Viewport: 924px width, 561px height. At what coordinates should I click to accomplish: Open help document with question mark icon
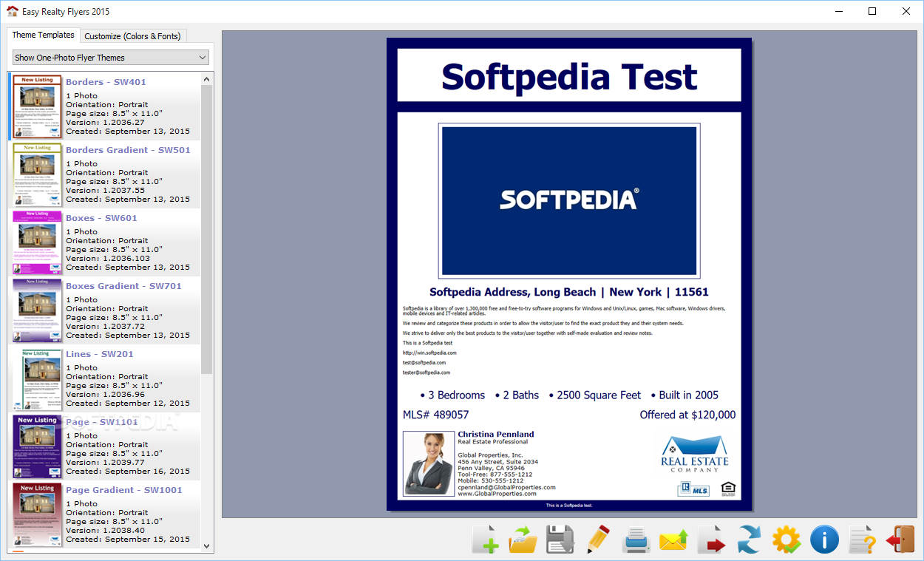862,540
